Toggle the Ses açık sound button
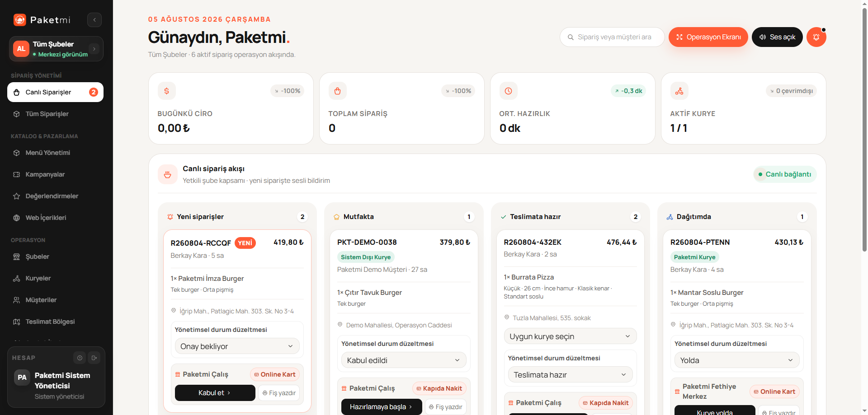Viewport: 868px width, 415px height. point(777,37)
